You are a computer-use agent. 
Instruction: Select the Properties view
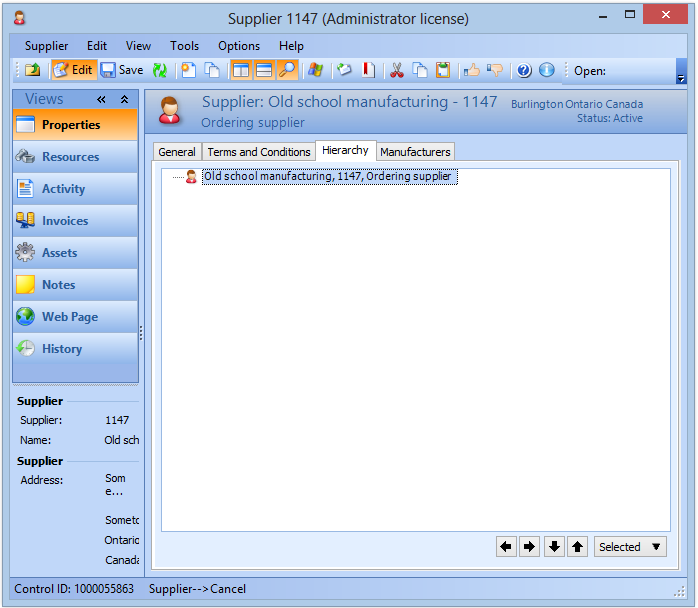75,125
